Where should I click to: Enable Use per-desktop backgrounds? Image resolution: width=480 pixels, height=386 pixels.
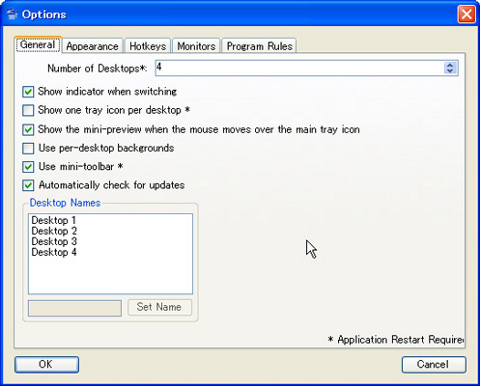point(28,148)
